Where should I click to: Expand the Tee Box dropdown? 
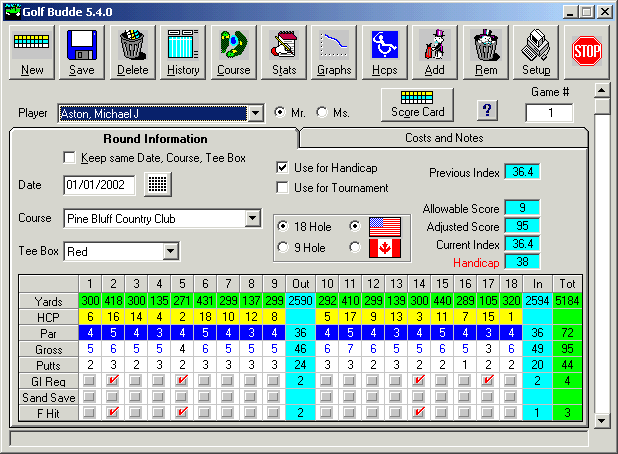[x=171, y=251]
